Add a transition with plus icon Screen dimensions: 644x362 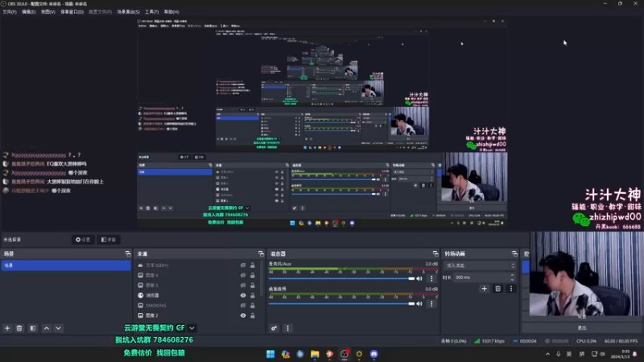pyautogui.click(x=485, y=289)
